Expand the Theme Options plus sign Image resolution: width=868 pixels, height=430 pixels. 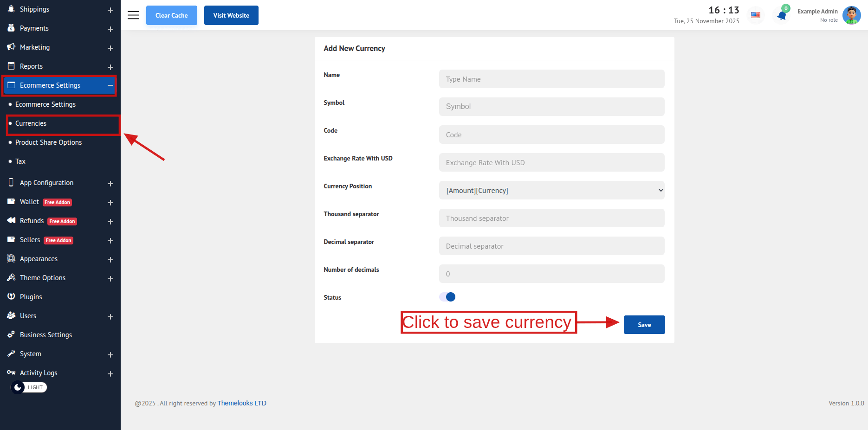110,279
